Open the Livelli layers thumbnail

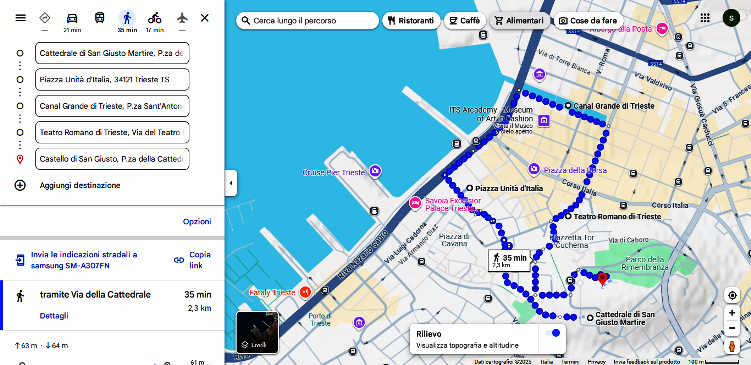(257, 332)
